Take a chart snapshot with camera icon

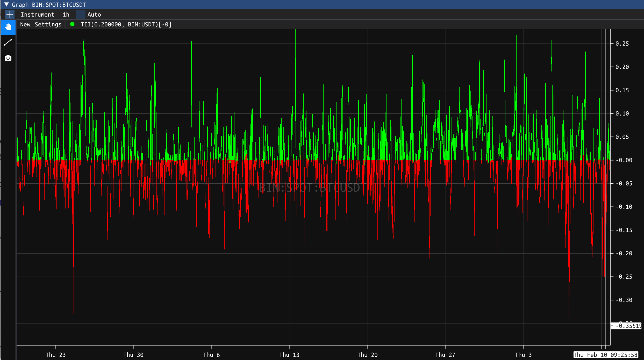click(x=8, y=58)
